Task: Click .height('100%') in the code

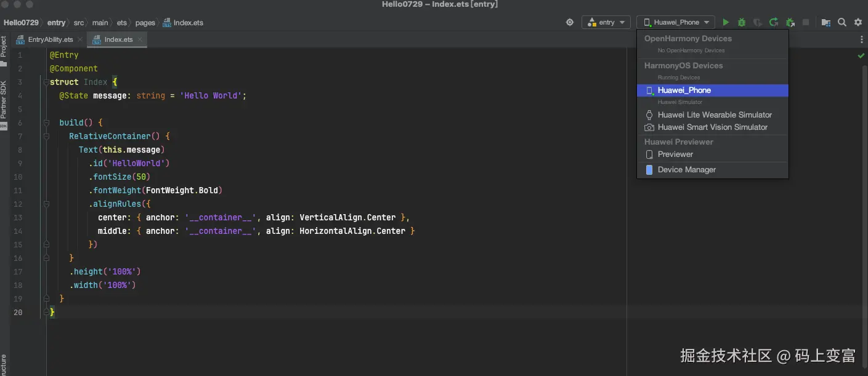Action: [x=105, y=272]
